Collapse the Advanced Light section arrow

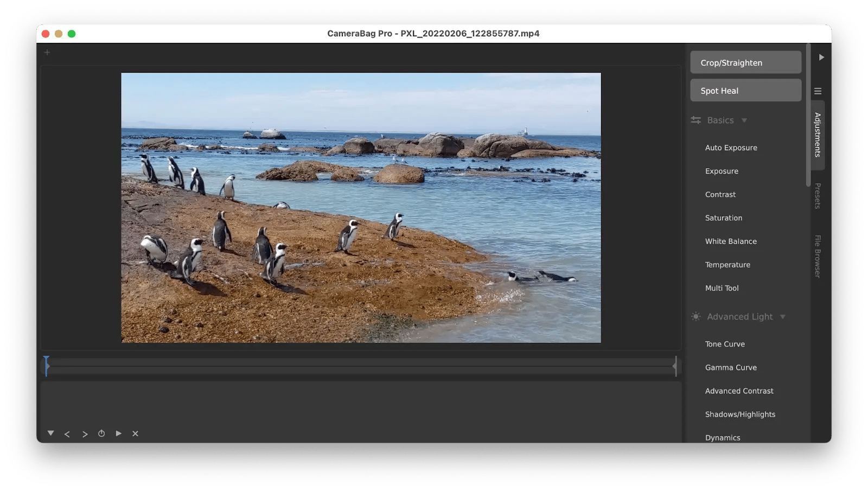[x=783, y=317]
